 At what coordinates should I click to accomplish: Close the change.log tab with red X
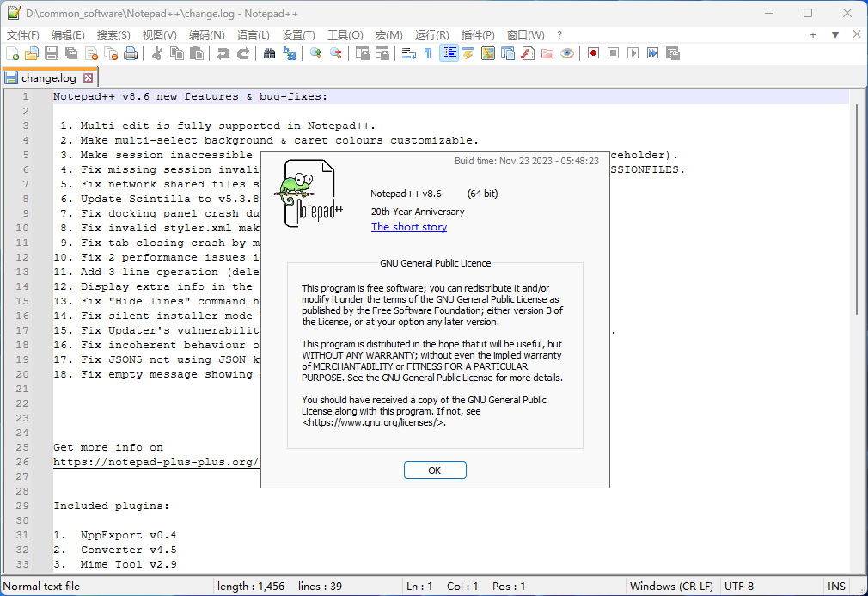click(88, 78)
